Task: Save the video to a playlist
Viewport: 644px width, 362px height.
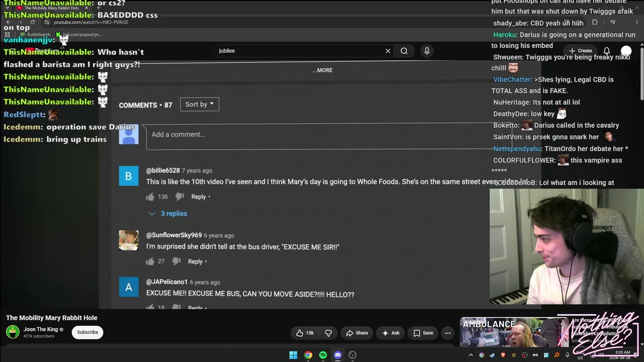Action: [x=423, y=333]
